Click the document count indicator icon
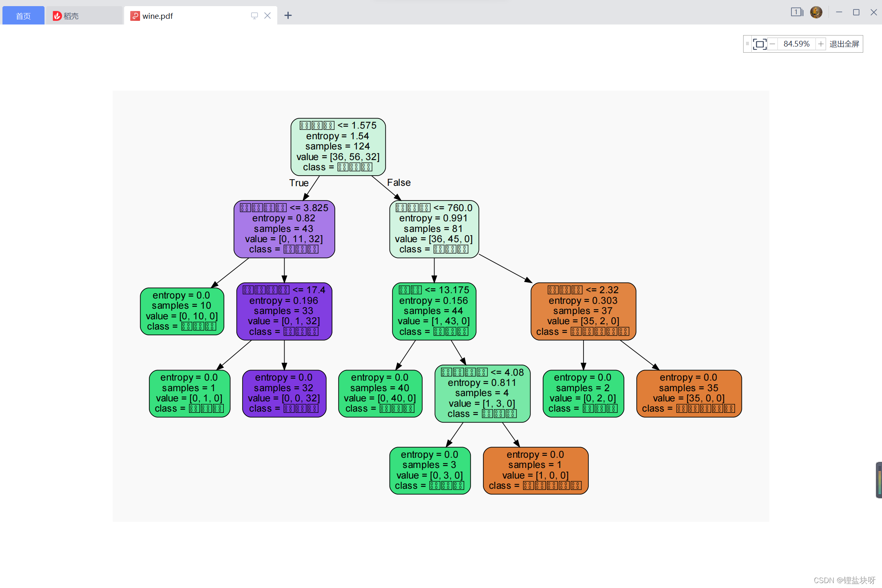Screen dimensions: 882x588 [x=796, y=12]
